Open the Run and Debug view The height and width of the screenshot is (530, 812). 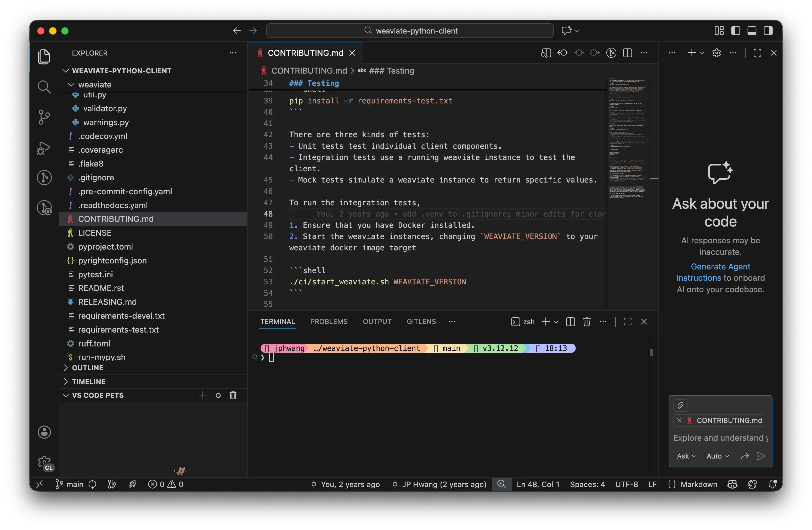pos(44,148)
